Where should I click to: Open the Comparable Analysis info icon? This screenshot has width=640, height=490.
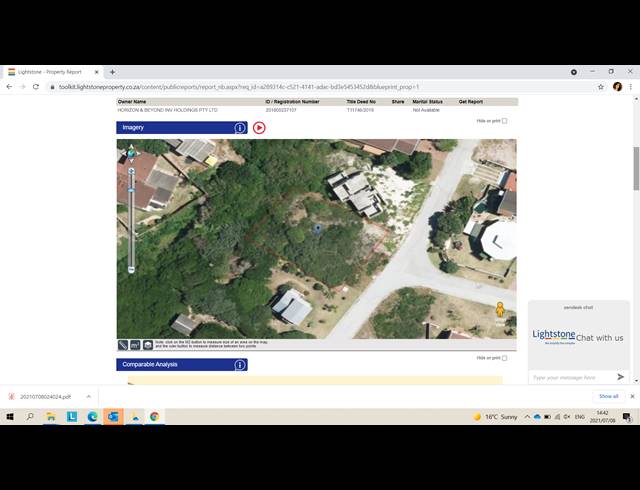tap(240, 365)
